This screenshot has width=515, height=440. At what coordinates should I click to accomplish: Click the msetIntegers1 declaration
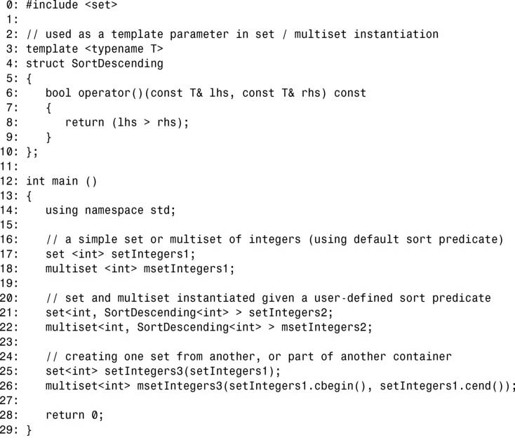[140, 269]
